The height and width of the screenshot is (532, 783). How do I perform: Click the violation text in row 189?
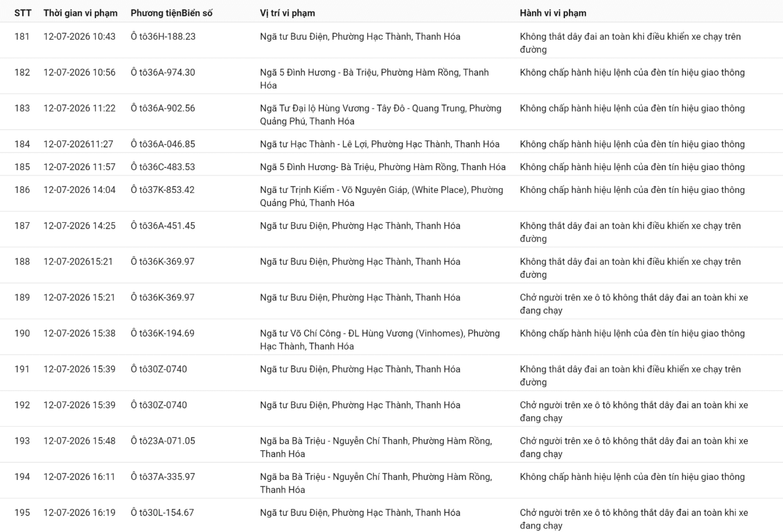(634, 303)
